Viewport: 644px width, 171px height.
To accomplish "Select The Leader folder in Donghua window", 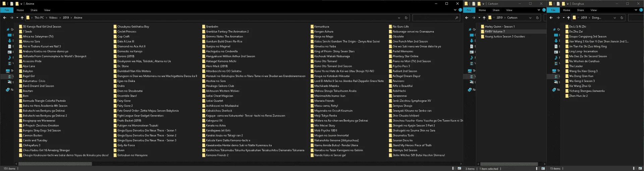I will tap(574, 66).
